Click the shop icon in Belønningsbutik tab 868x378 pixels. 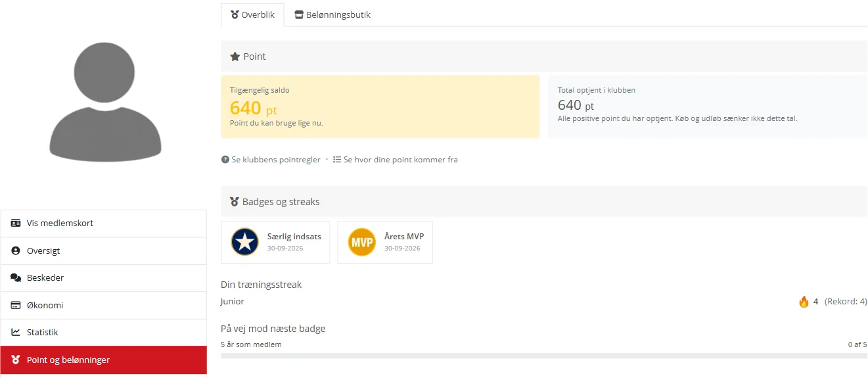299,14
